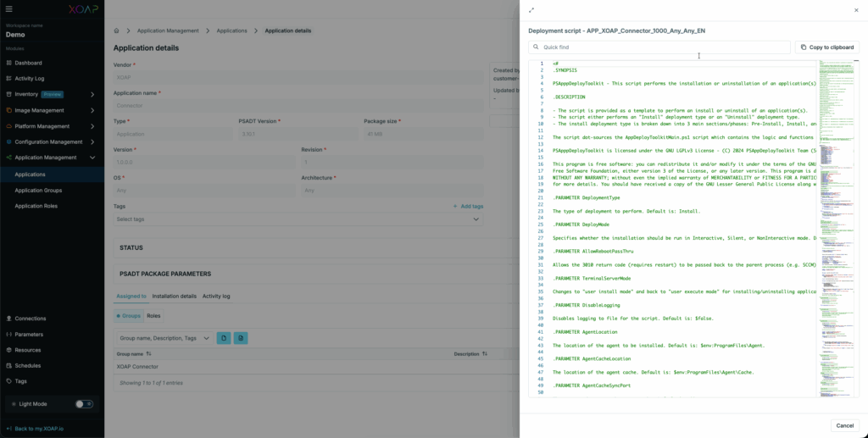Viewport: 868px width, 438px height.
Task: Expand the Inventory module
Action: [x=92, y=94]
